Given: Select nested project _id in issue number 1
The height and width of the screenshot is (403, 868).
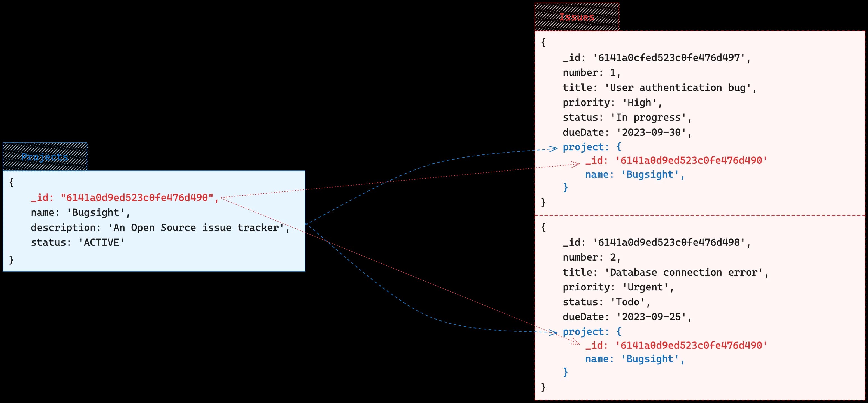Looking at the screenshot, I should tap(676, 161).
